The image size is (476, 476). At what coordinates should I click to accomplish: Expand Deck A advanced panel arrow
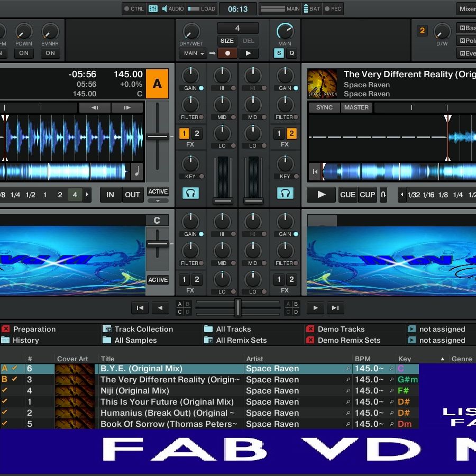(x=158, y=200)
